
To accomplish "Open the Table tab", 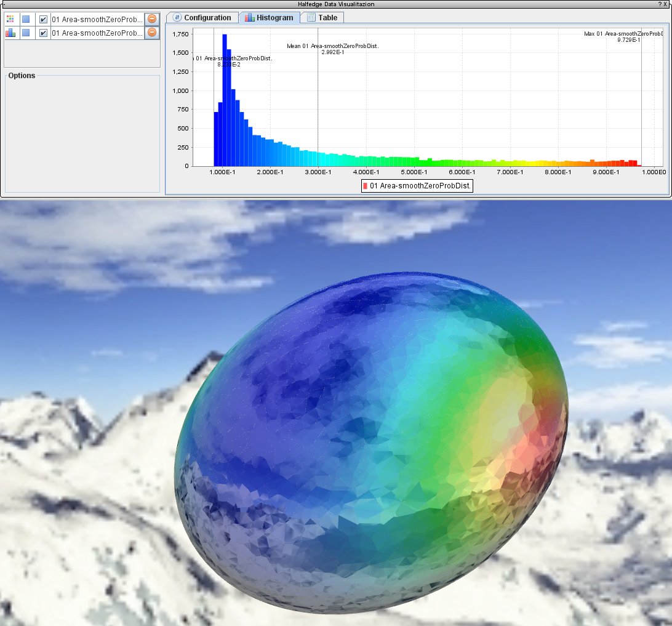I will [322, 18].
